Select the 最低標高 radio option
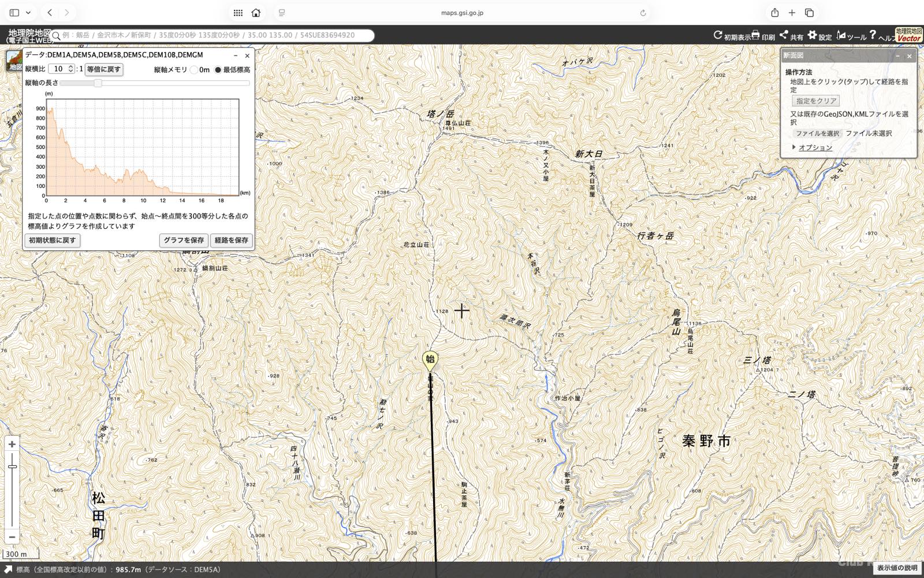Image resolution: width=924 pixels, height=578 pixels. click(218, 70)
